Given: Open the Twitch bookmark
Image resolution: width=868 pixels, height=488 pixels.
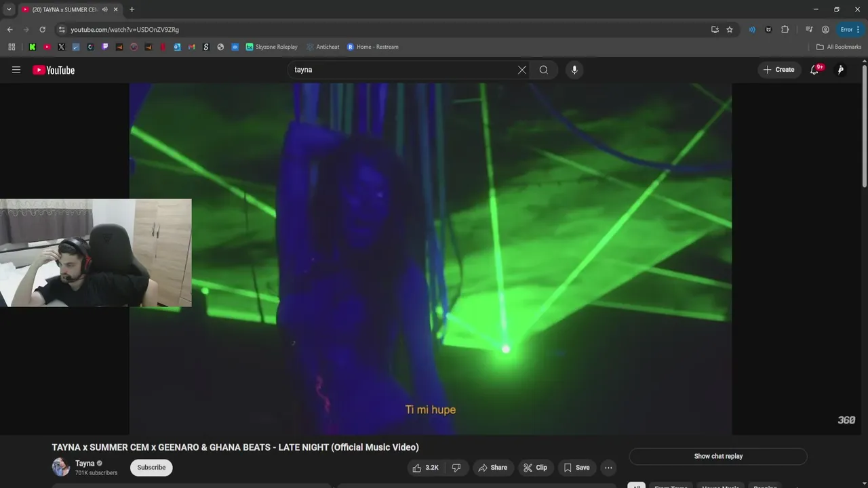Looking at the screenshot, I should click(105, 47).
